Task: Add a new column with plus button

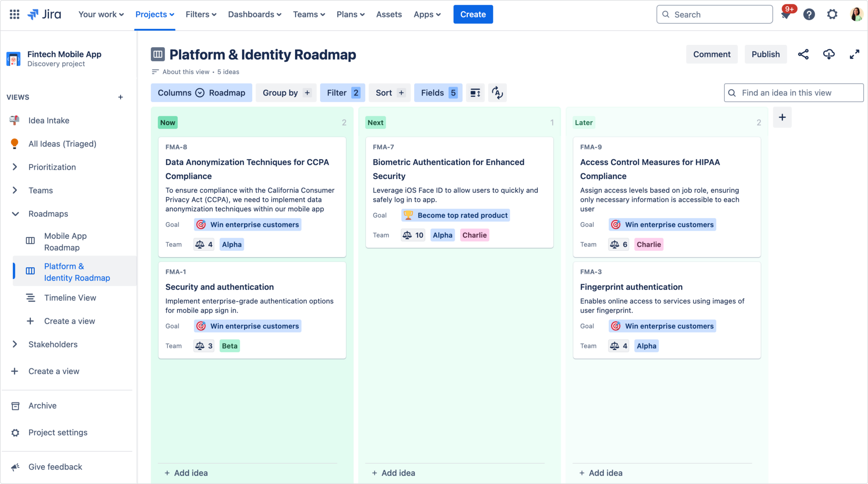Action: [x=782, y=118]
